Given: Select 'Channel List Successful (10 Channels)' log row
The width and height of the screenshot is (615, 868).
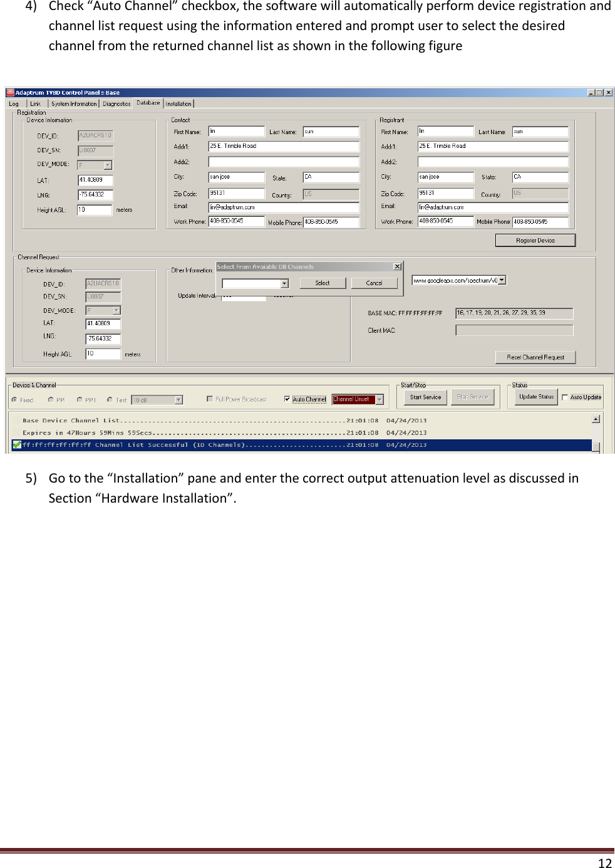Looking at the screenshot, I should [302, 445].
